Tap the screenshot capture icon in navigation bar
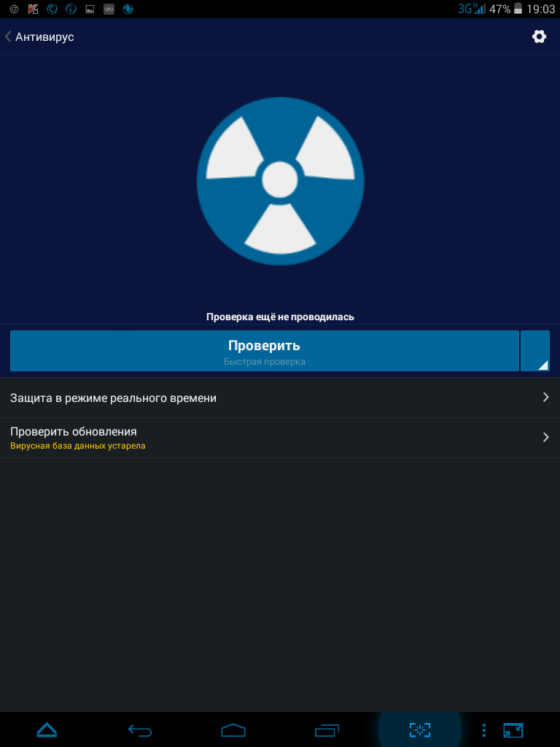Viewport: 560px width, 747px height. [x=419, y=729]
